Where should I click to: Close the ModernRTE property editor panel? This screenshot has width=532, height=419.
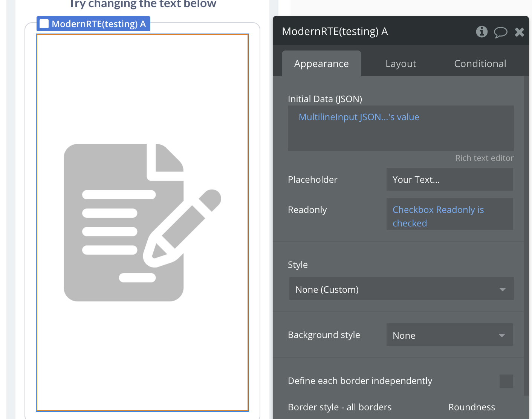[x=520, y=32]
